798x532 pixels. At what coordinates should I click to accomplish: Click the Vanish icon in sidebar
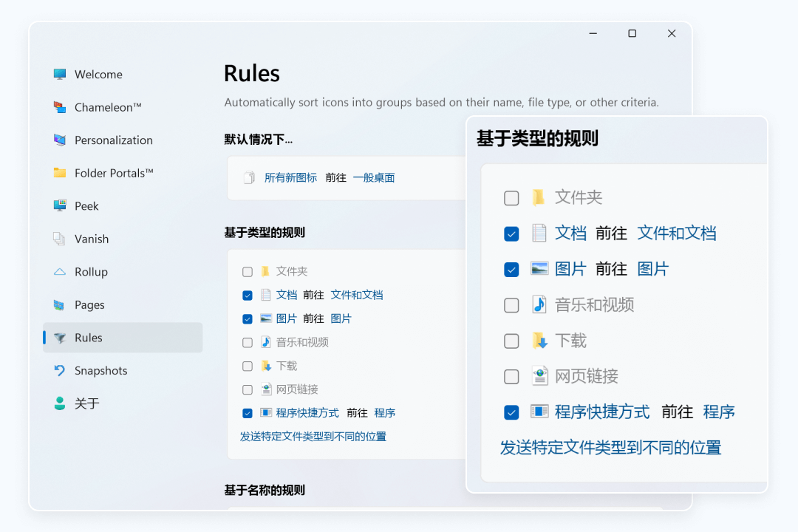point(60,239)
